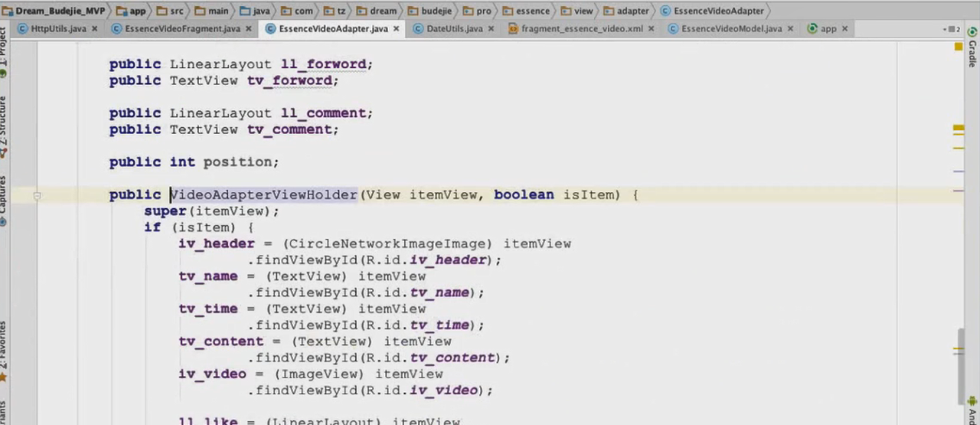Place cursor on VideoAdapterViewHolder constructor name
The image size is (980, 425).
(263, 195)
